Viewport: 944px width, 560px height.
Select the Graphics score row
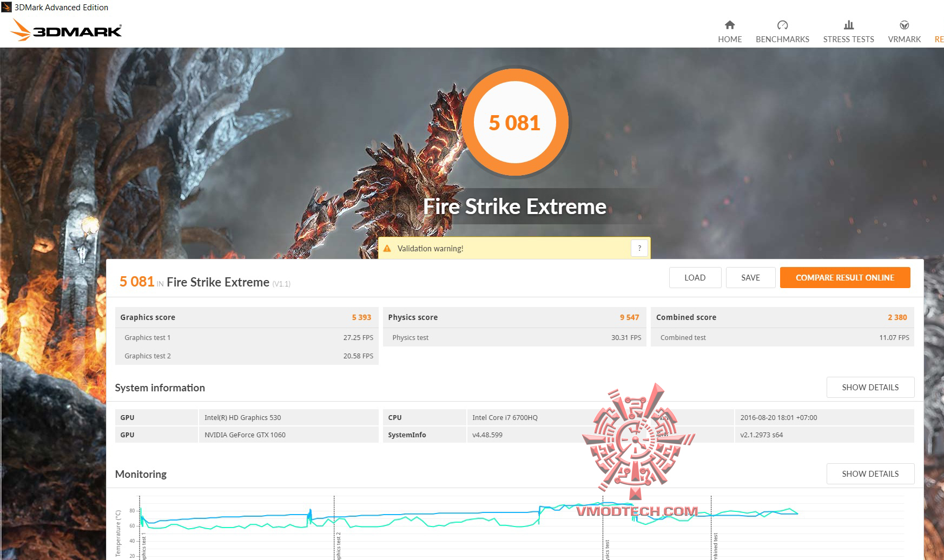click(x=247, y=317)
